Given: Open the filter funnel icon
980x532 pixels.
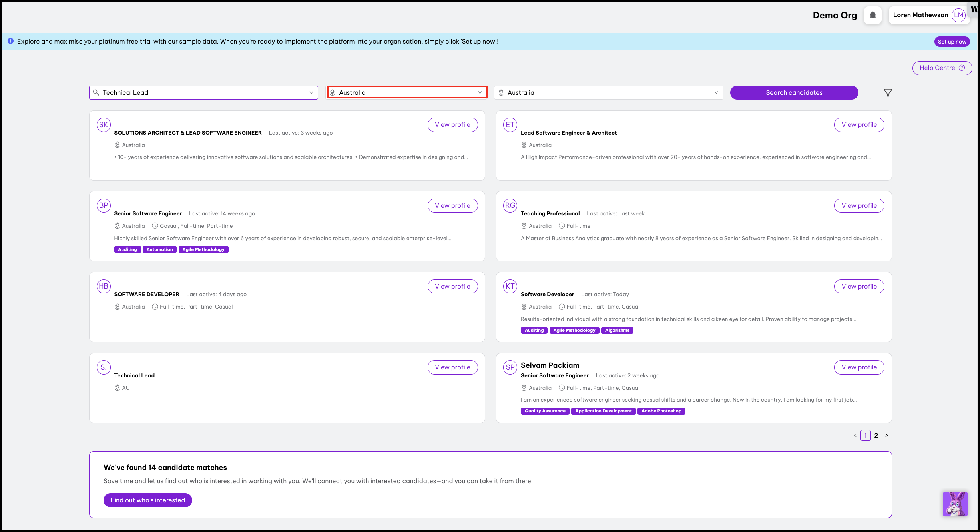Looking at the screenshot, I should pos(888,93).
